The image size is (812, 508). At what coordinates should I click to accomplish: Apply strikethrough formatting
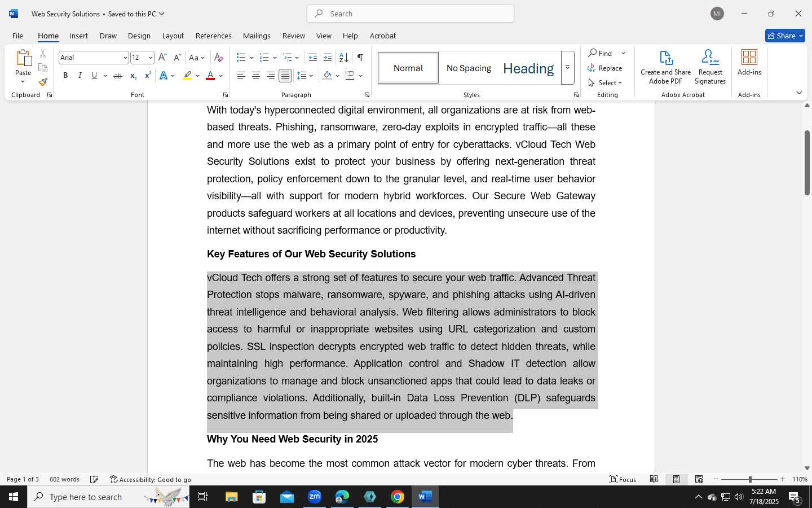point(118,76)
